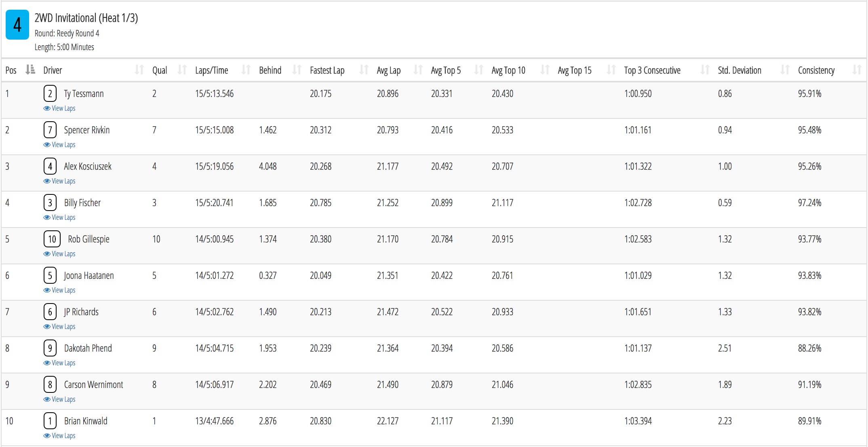Click the Driver column header label

(53, 70)
